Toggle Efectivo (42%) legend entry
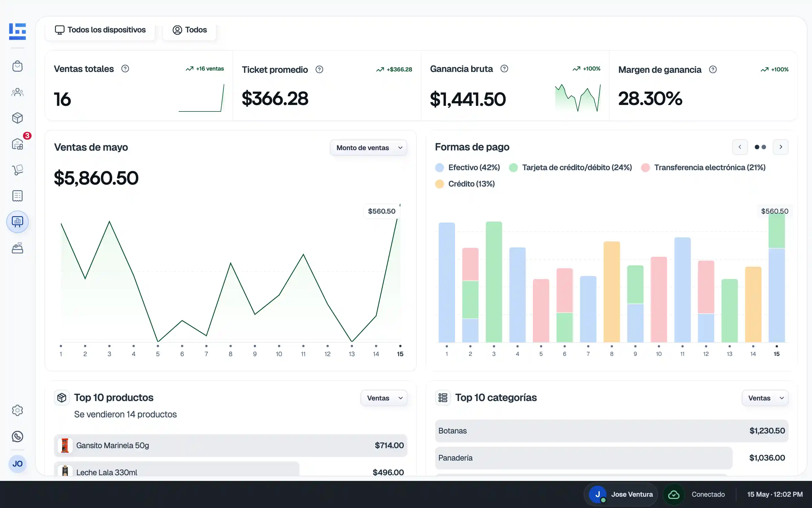The height and width of the screenshot is (508, 812). pos(467,167)
